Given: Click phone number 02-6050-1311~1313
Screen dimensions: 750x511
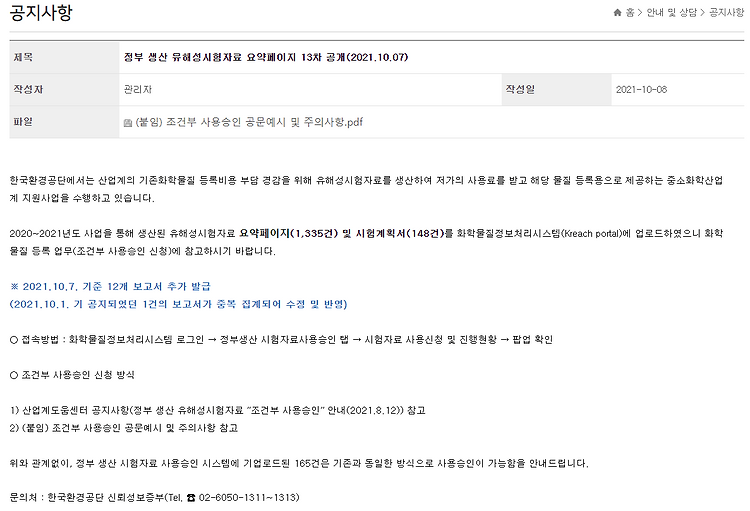Looking at the screenshot, I should point(249,498).
